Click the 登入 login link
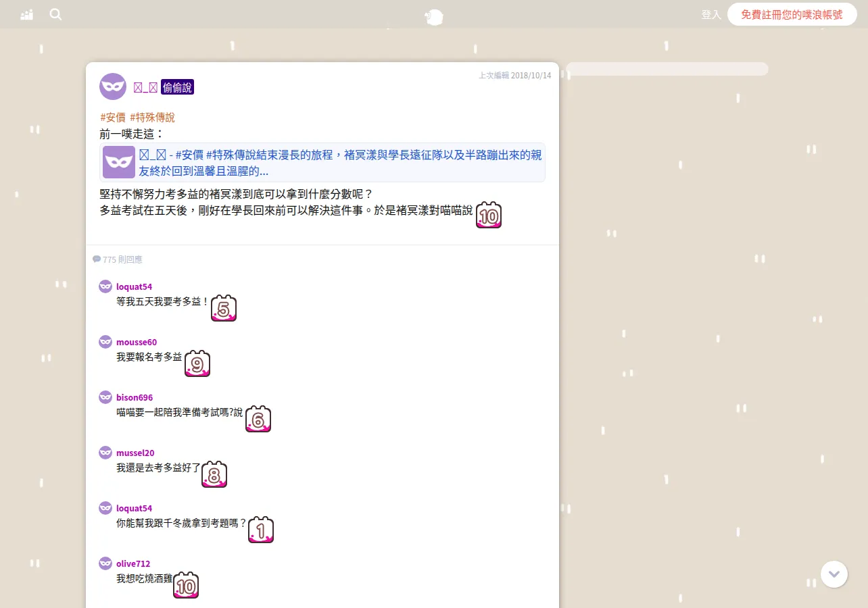The height and width of the screenshot is (608, 868). 711,14
